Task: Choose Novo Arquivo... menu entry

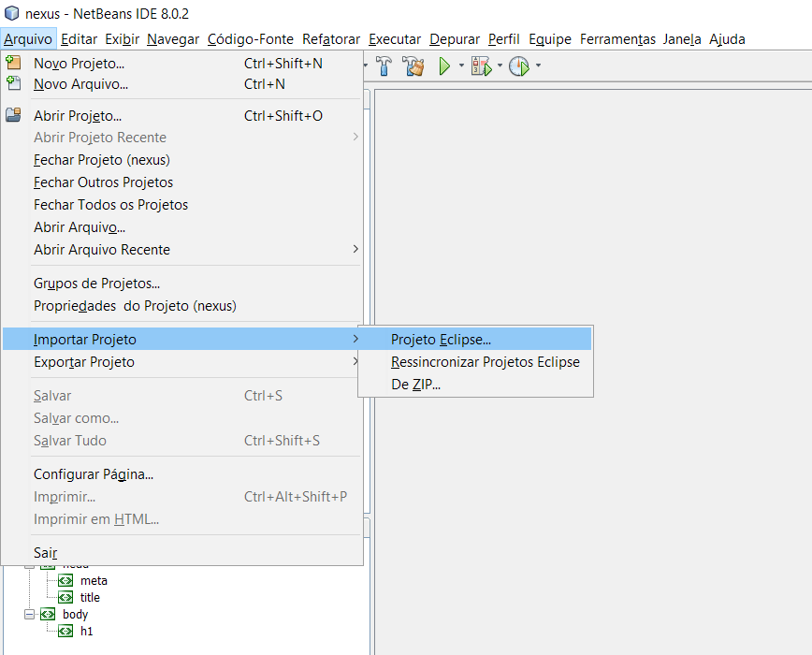Action: click(x=181, y=84)
